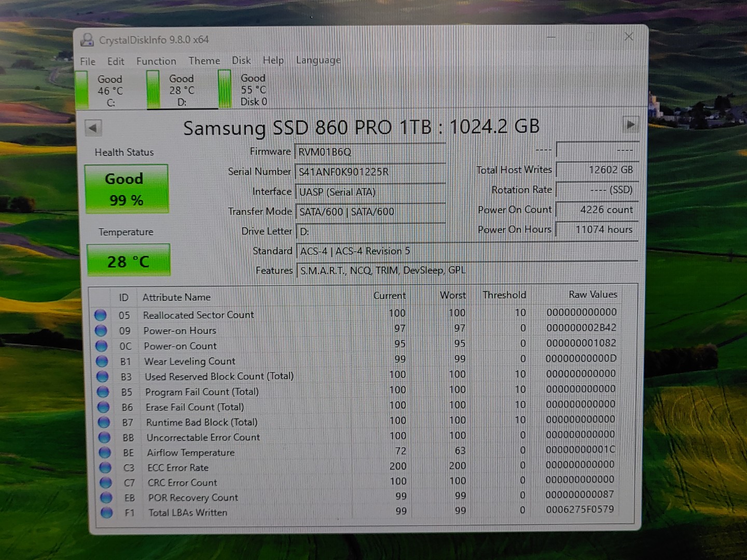Click the ID column header
The image size is (747, 560).
pos(123,298)
